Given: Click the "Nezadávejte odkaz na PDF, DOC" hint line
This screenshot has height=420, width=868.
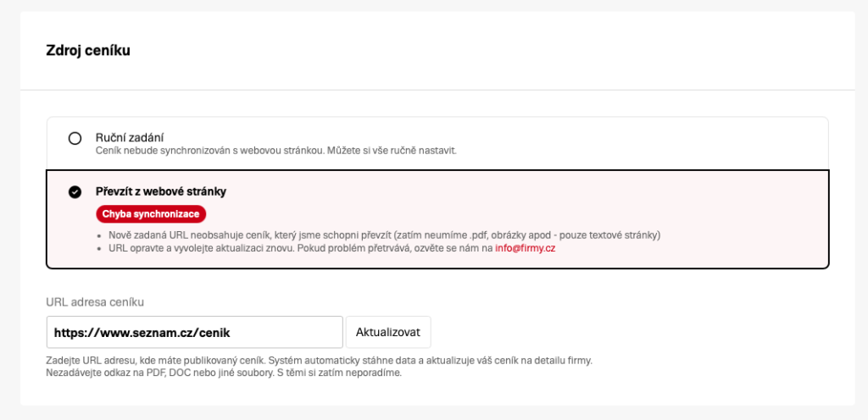Looking at the screenshot, I should pyautogui.click(x=223, y=373).
